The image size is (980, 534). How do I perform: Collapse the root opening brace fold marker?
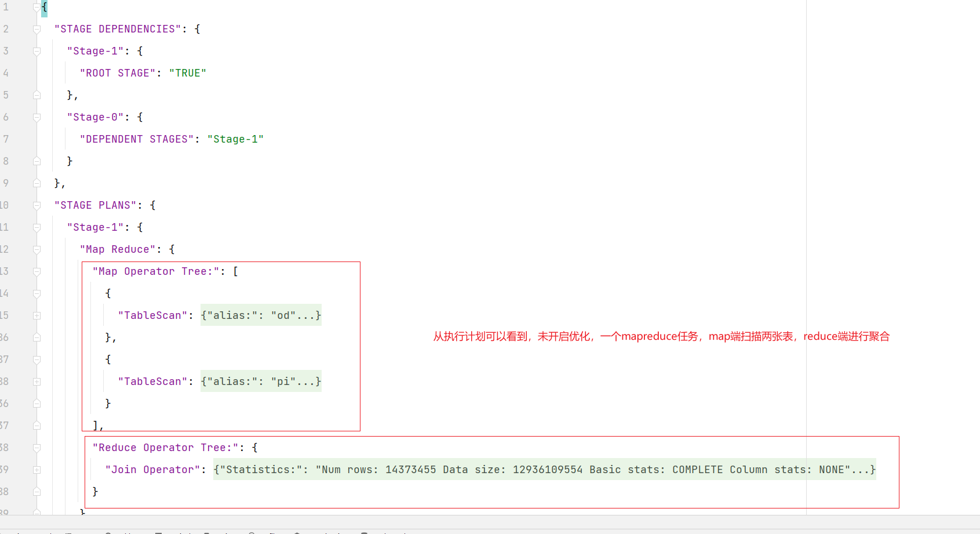(x=37, y=7)
